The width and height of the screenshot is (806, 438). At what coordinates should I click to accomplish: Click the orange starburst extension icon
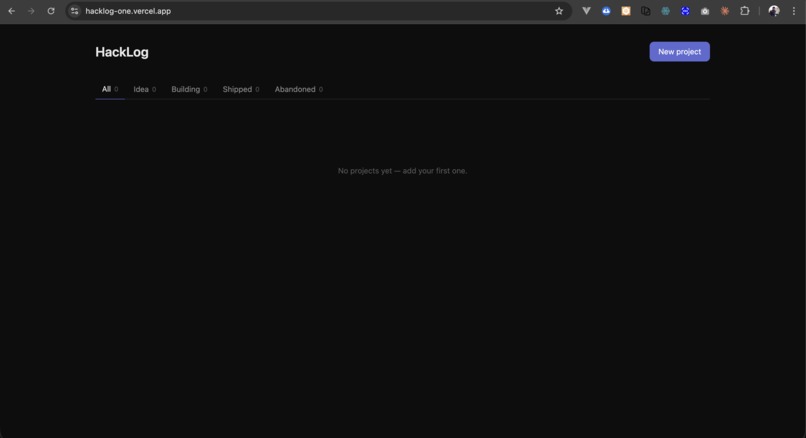tap(725, 11)
